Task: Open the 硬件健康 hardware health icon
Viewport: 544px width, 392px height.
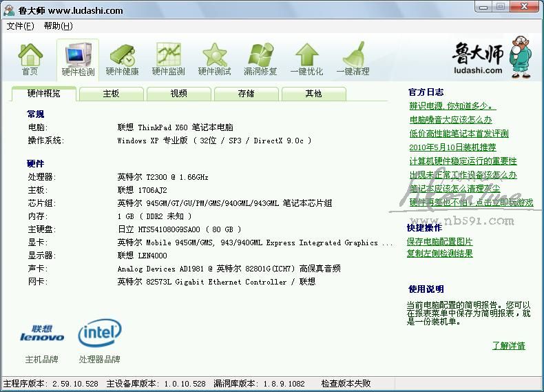Action: pos(122,55)
